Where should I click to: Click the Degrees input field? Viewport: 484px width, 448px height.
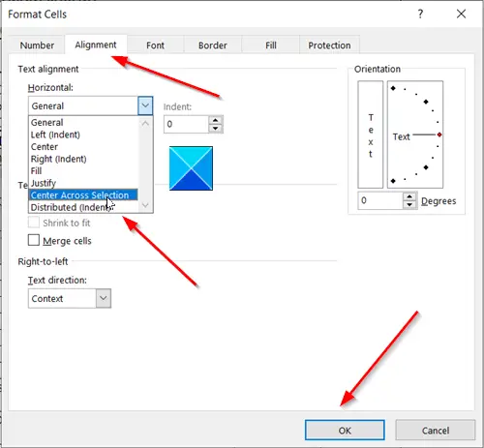pos(380,200)
